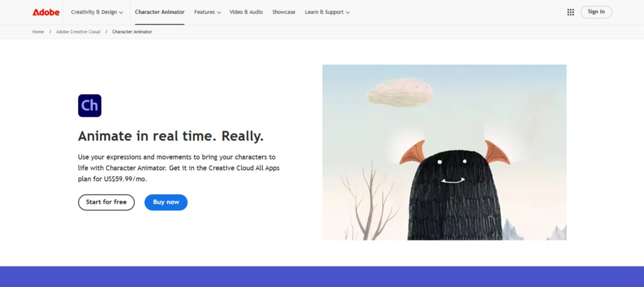Open the Video & Audio menu item
644x287 pixels.
(x=246, y=13)
